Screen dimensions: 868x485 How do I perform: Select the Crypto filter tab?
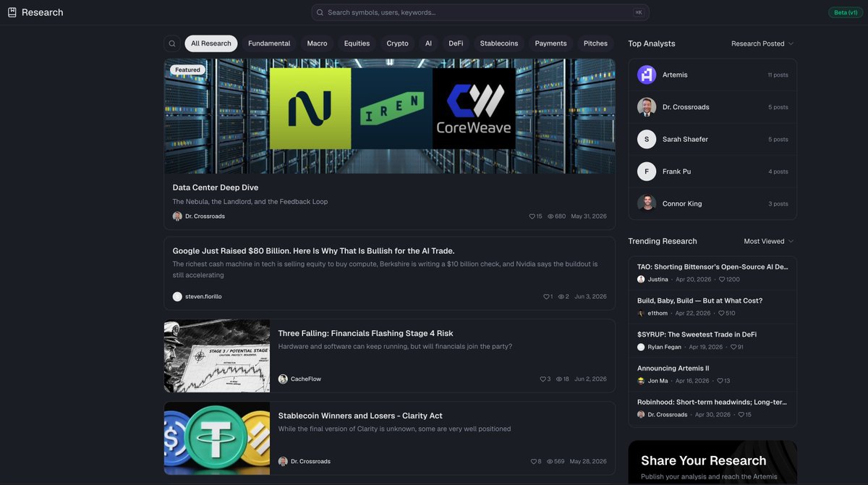tap(397, 43)
